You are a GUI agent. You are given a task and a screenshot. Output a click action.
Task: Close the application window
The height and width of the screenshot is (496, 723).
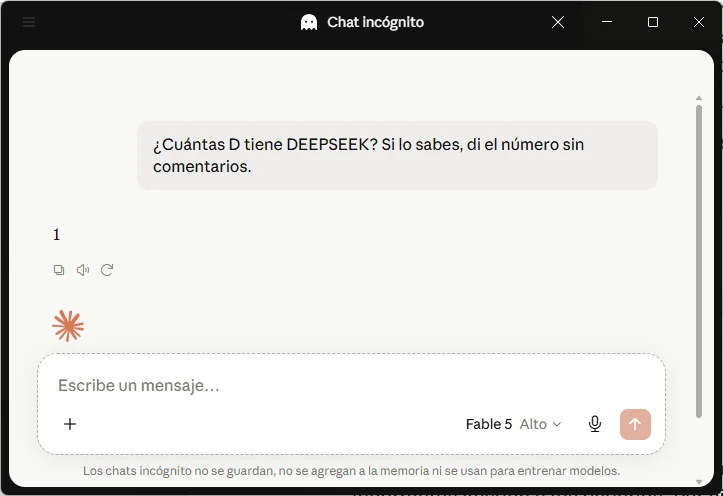(699, 22)
